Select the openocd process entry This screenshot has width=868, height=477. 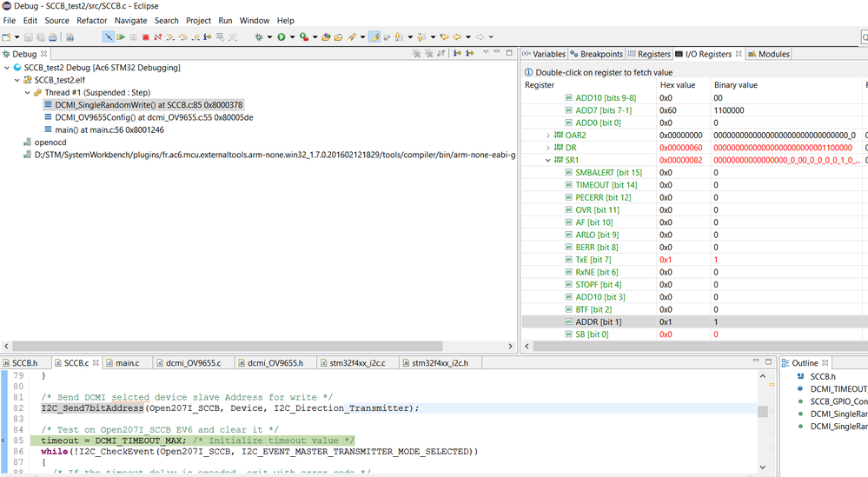(x=50, y=142)
